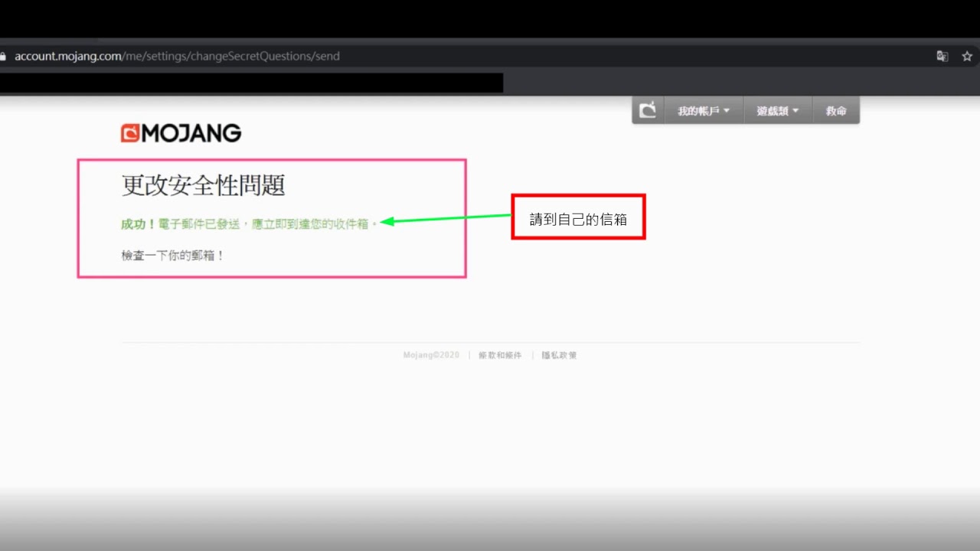The width and height of the screenshot is (980, 551).
Task: Open the 我的帳戶 dropdown menu
Action: 704,111
